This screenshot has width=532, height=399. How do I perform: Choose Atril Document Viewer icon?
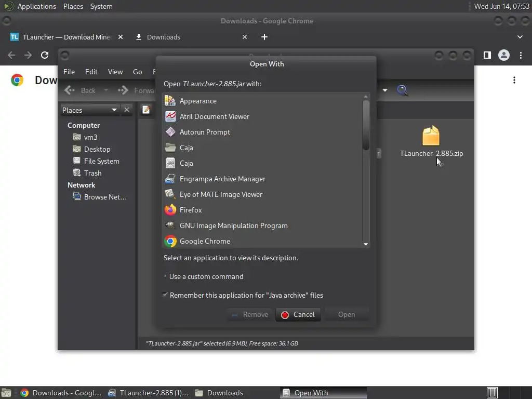(x=170, y=116)
